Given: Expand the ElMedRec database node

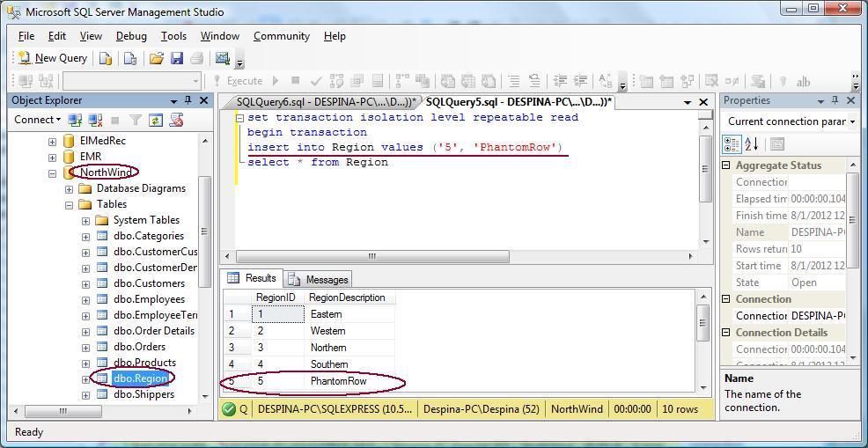Looking at the screenshot, I should pos(52,142).
